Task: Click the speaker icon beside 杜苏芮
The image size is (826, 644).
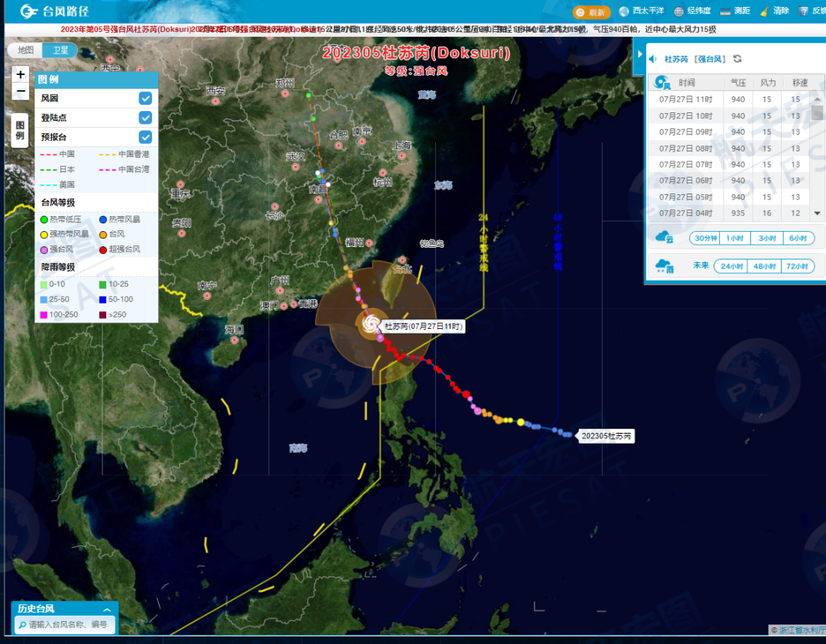Action: (x=653, y=59)
